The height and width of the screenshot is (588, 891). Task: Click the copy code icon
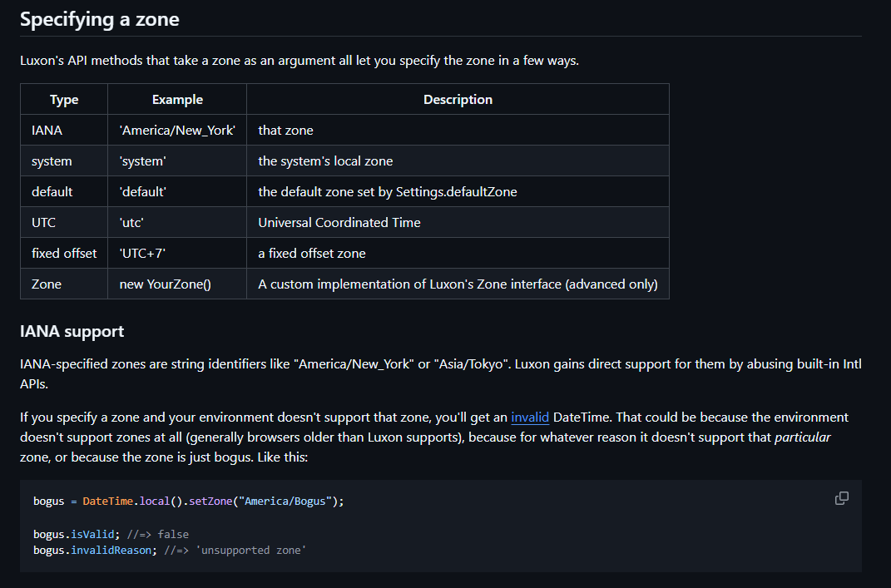point(841,498)
